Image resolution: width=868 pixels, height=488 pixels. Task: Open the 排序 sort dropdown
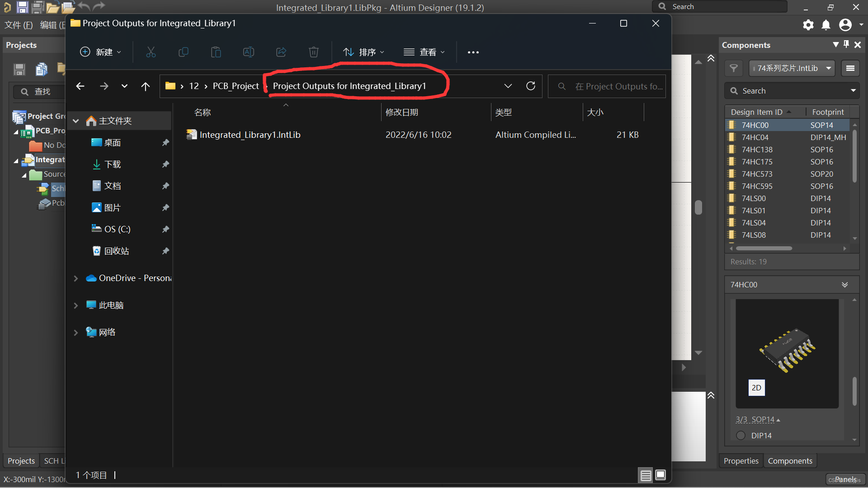click(363, 52)
